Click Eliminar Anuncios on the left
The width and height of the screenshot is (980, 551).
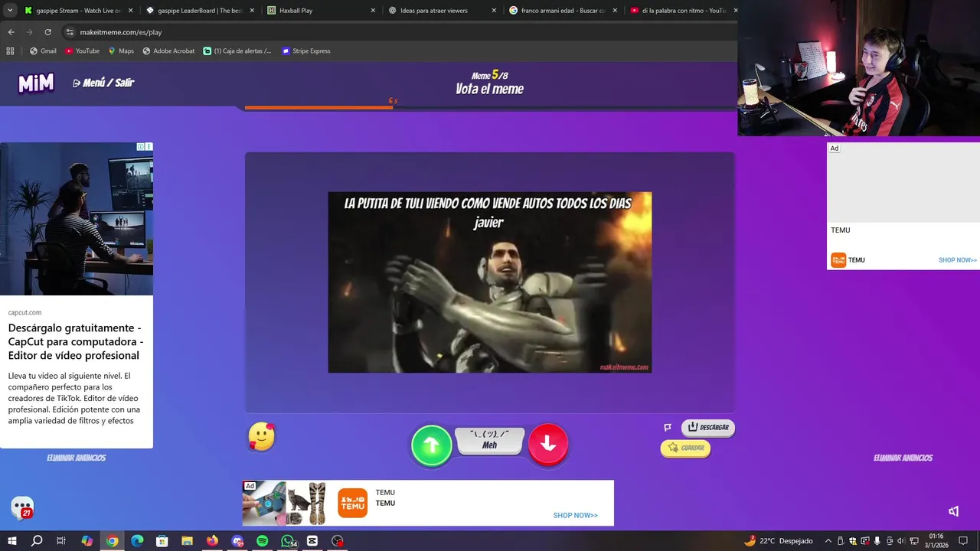(76, 458)
